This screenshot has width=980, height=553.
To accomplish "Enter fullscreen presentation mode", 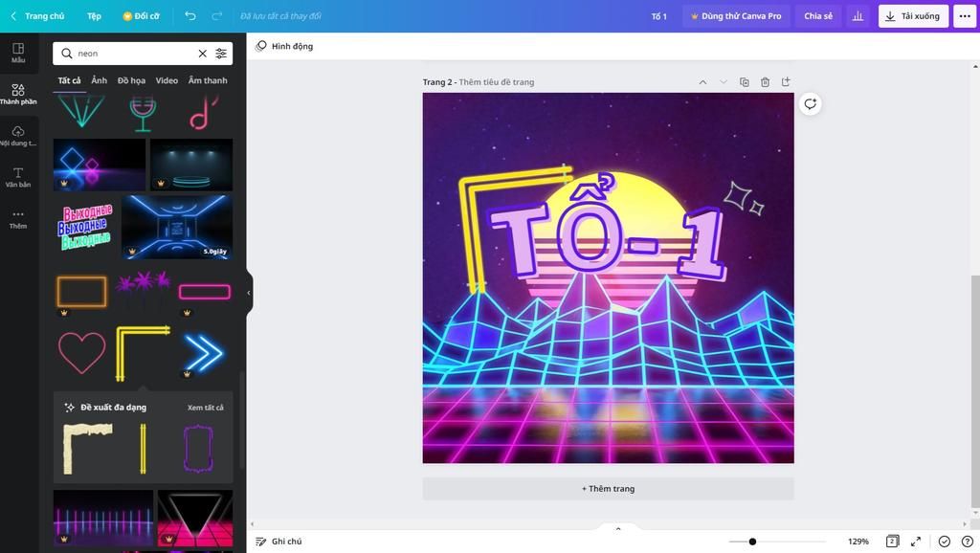I will tap(916, 542).
